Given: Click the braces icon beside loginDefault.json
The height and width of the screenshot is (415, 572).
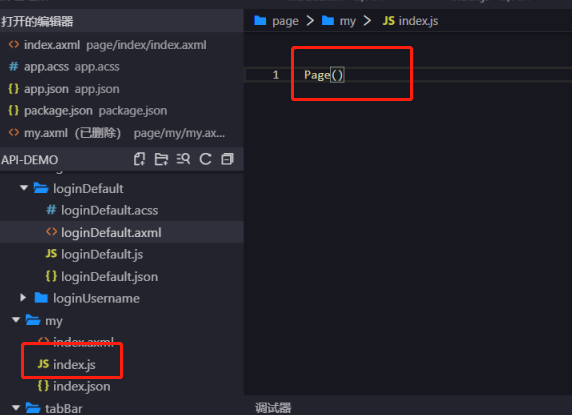Looking at the screenshot, I should (51, 276).
